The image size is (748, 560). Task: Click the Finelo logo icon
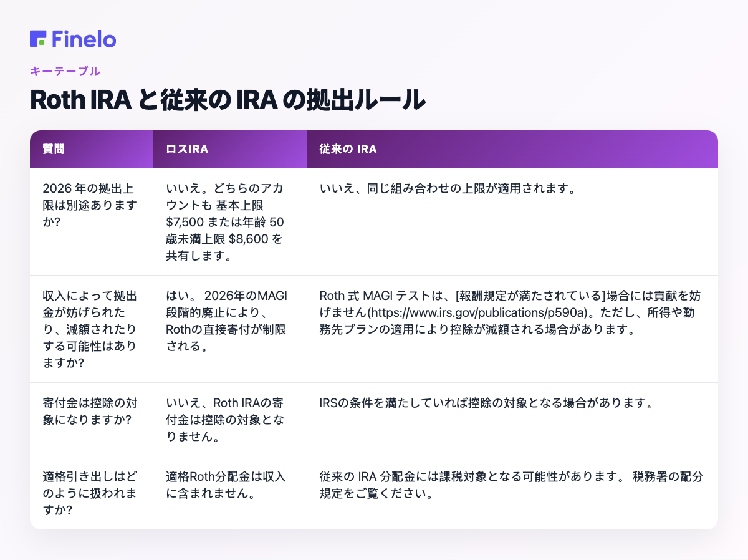point(38,39)
